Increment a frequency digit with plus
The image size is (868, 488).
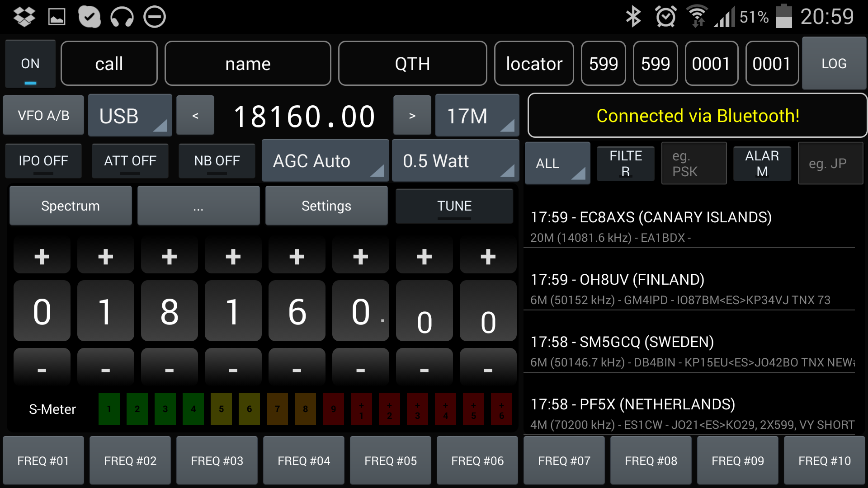42,256
